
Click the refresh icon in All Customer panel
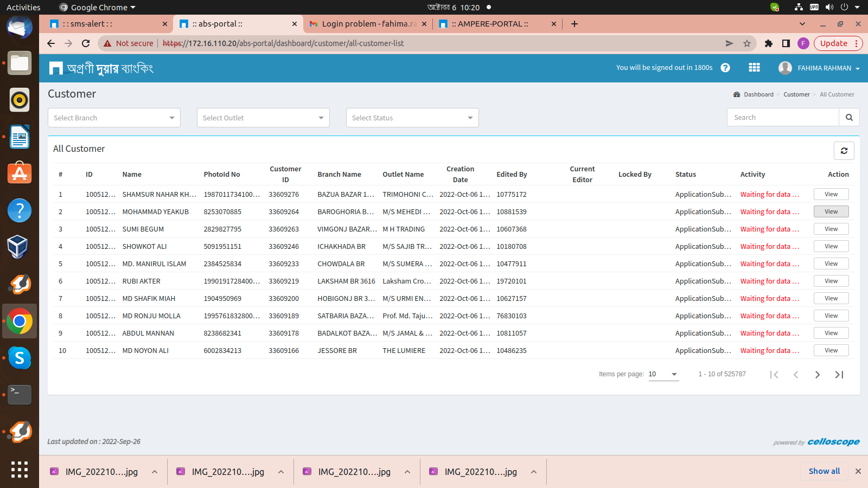point(844,151)
